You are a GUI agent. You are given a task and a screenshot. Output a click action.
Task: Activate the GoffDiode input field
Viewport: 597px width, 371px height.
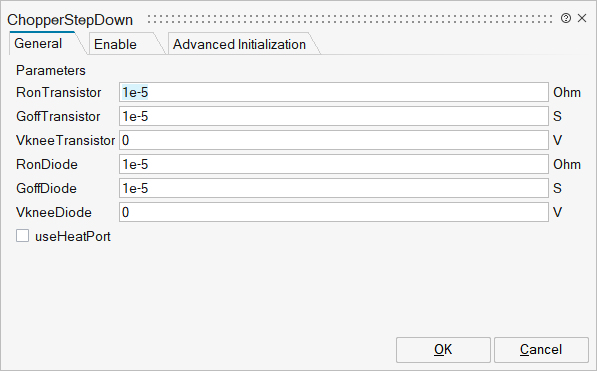coord(334,188)
